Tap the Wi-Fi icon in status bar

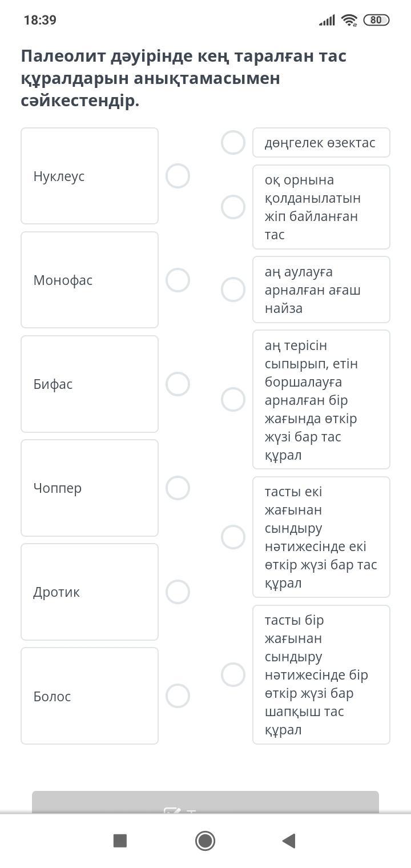[x=349, y=20]
